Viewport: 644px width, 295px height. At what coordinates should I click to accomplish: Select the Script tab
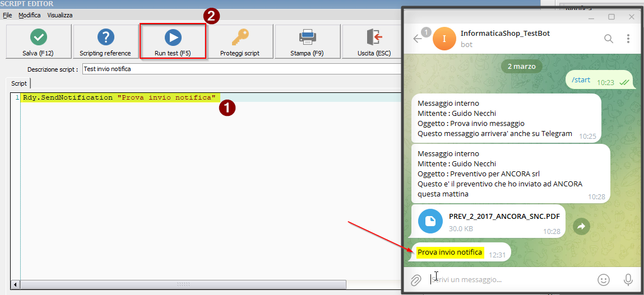pos(19,83)
